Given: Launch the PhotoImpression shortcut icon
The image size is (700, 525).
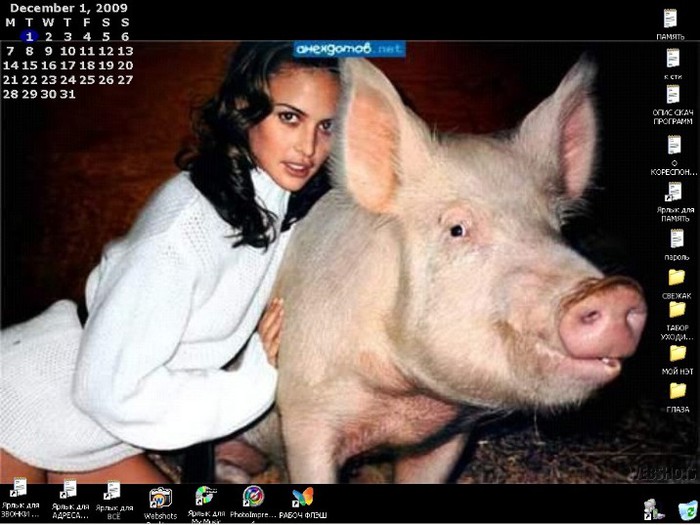Looking at the screenshot, I should (x=253, y=496).
